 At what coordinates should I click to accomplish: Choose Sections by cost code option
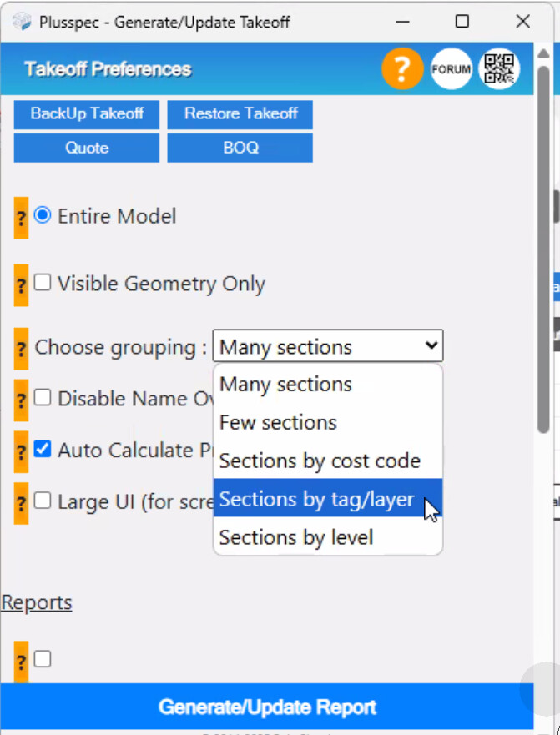[320, 461]
